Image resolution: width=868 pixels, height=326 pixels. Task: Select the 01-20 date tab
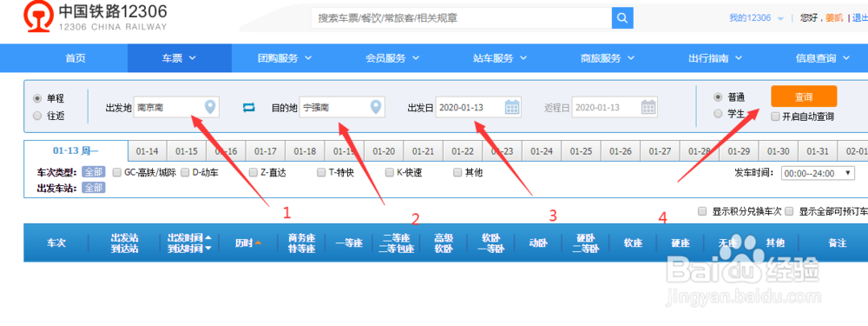[x=384, y=150]
